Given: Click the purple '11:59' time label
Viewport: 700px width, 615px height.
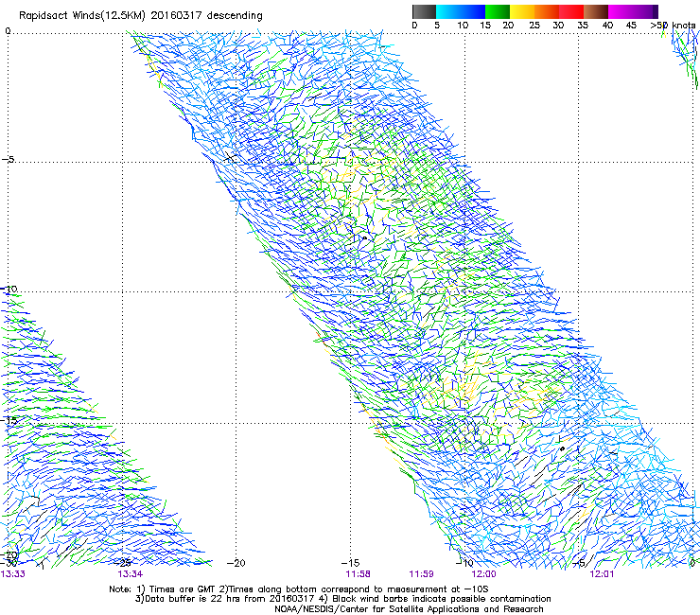Looking at the screenshot, I should click(422, 574).
